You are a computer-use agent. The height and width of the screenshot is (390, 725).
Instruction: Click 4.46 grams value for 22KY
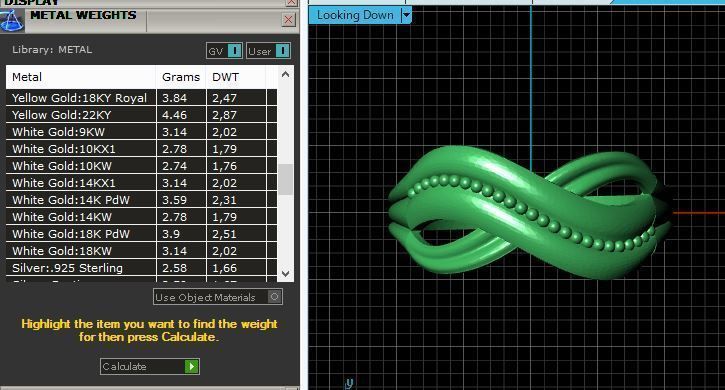[174, 115]
